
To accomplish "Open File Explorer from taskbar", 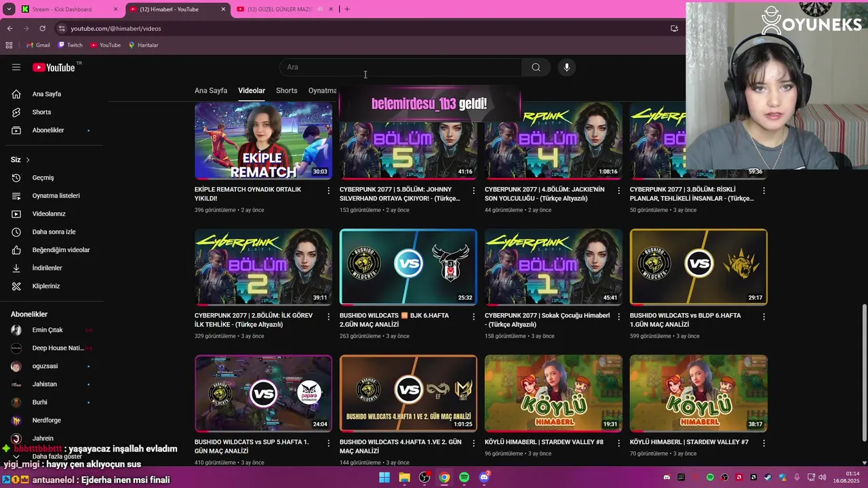I will tap(404, 478).
